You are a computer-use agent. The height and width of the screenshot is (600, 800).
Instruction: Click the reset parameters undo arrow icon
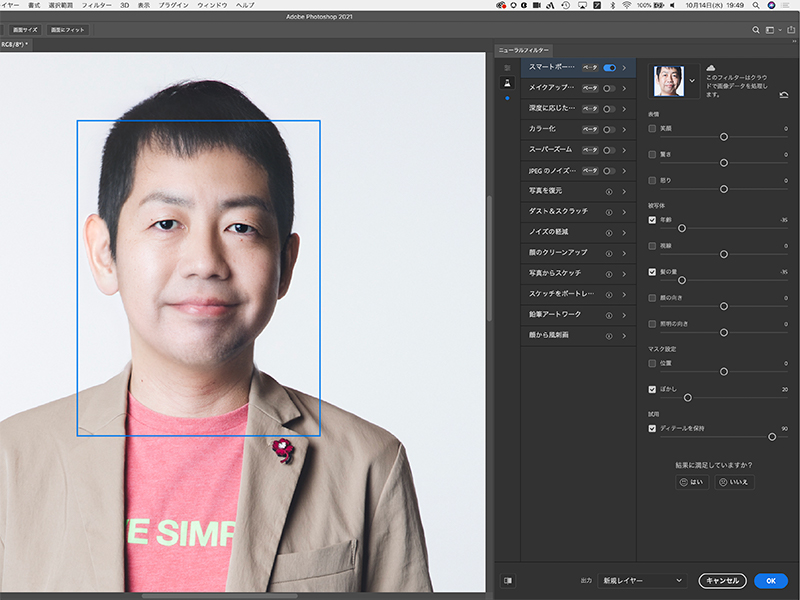point(782,95)
